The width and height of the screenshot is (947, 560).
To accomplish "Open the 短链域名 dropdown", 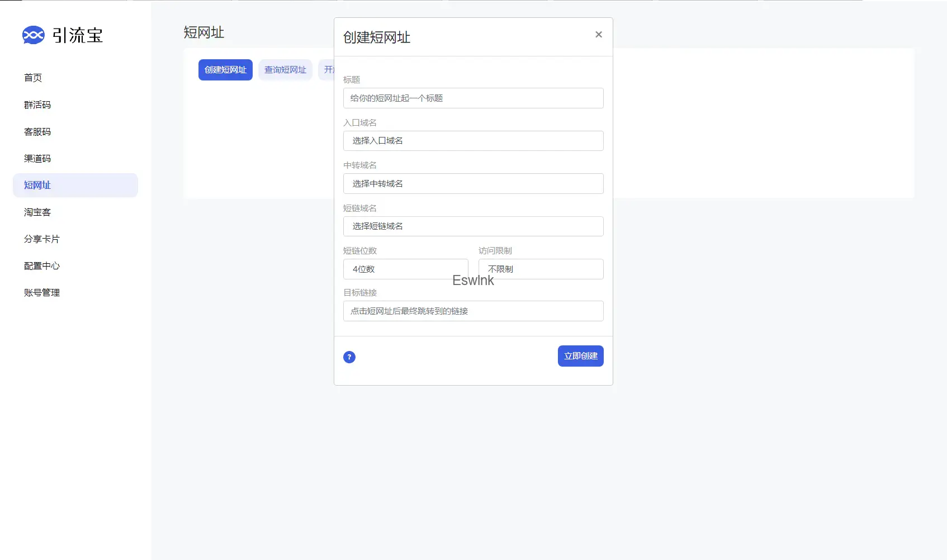I will pyautogui.click(x=473, y=226).
